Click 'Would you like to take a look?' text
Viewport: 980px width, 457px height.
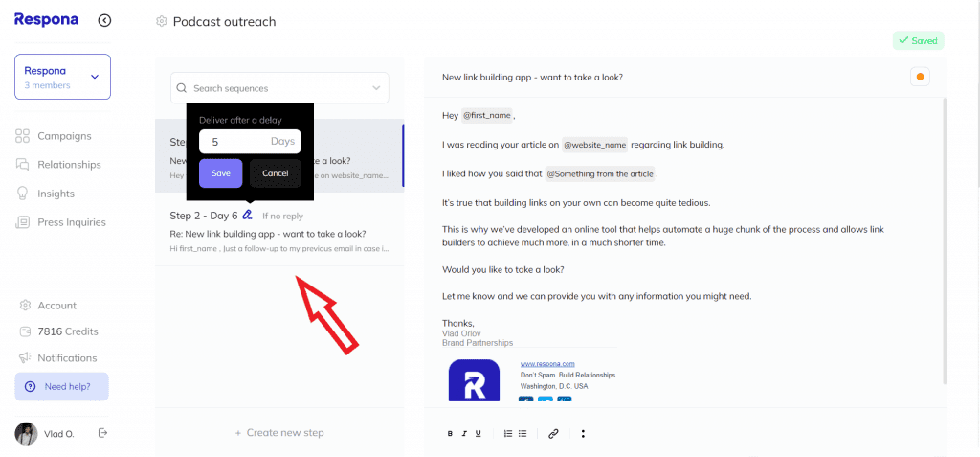pyautogui.click(x=503, y=270)
